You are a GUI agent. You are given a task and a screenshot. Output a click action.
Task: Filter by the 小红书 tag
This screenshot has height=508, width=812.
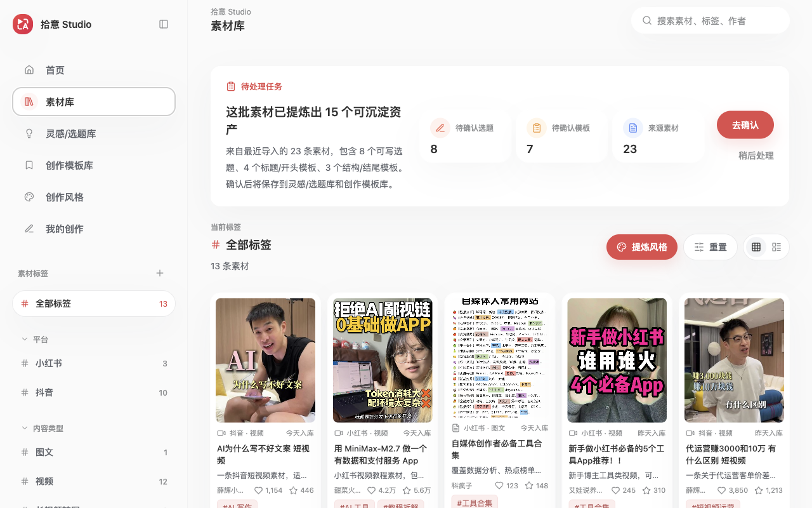[94, 363]
